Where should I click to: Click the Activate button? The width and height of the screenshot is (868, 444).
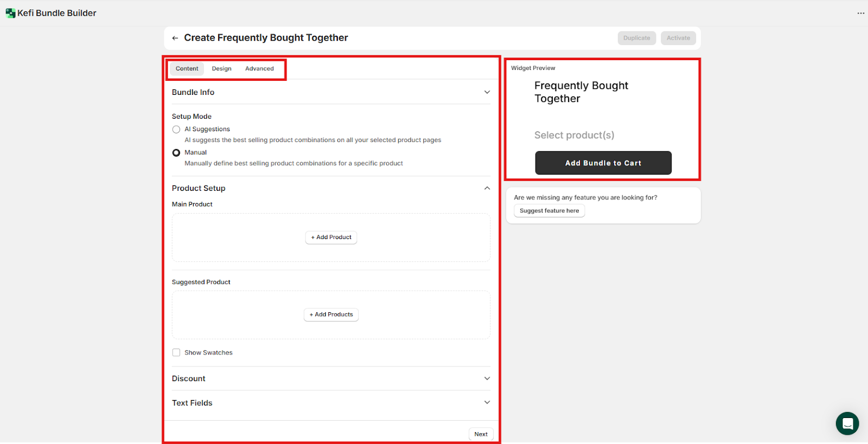click(678, 38)
